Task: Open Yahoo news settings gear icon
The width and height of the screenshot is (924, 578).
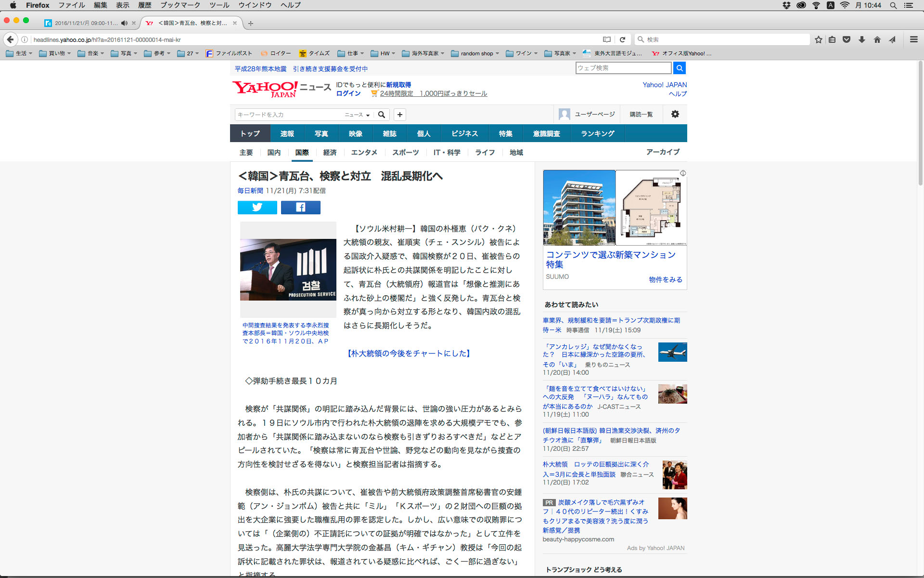Action: click(x=675, y=114)
